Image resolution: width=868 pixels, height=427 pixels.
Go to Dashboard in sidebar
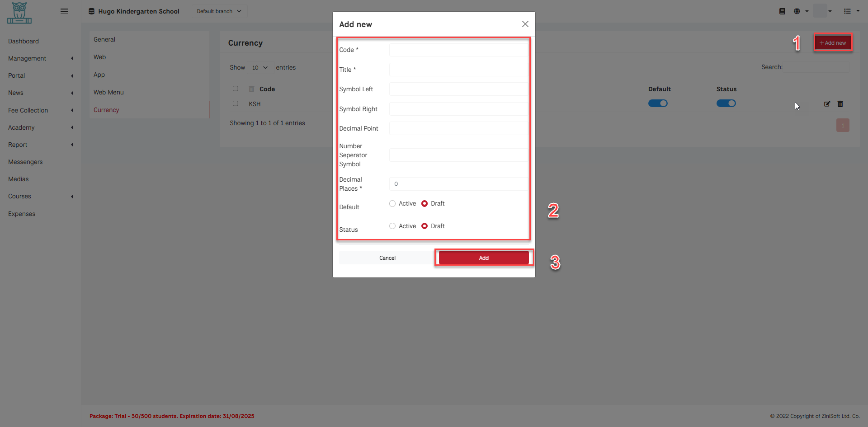pyautogui.click(x=24, y=41)
